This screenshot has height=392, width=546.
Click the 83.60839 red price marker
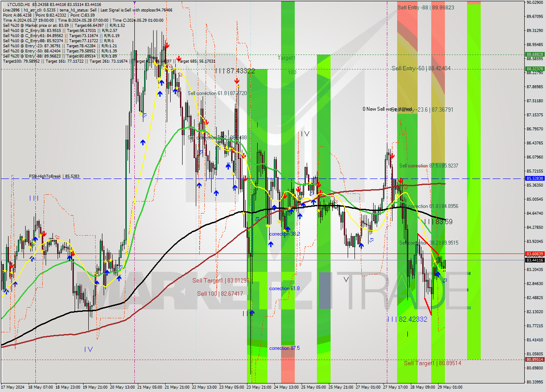535,254
